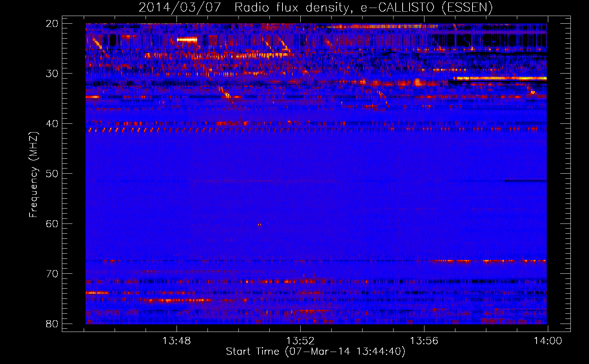Click the bright yellow burst near 23 MHz
589x364 pixels.
point(187,39)
